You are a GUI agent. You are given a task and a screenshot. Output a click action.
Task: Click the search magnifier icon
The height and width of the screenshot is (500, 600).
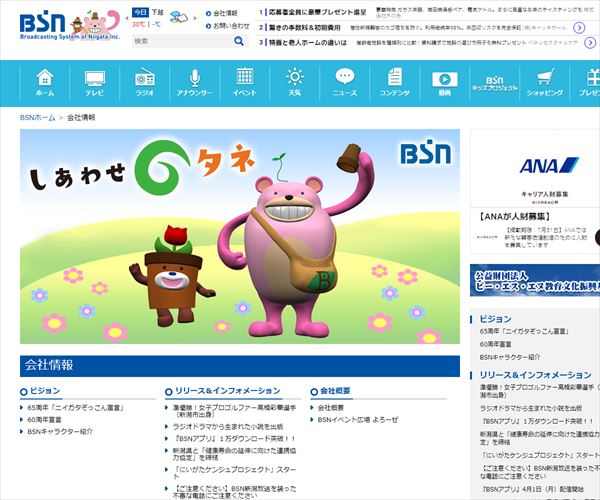tap(239, 41)
